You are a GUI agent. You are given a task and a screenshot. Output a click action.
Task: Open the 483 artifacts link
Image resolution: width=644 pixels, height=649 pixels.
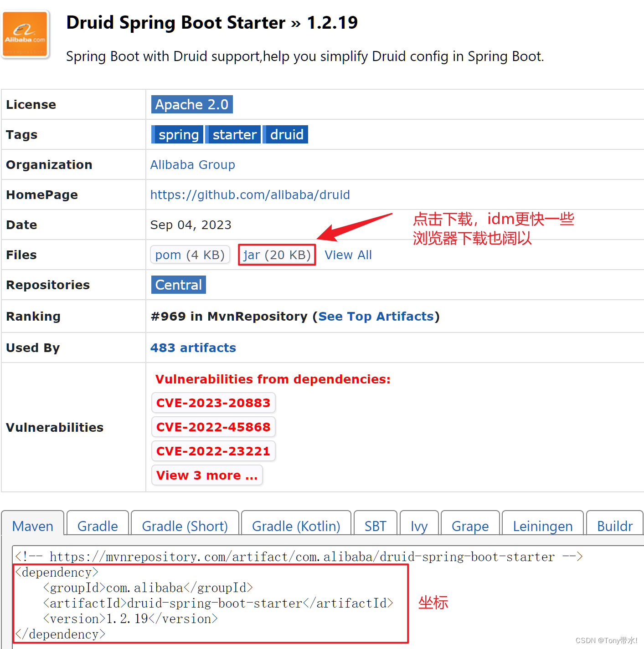[193, 347]
